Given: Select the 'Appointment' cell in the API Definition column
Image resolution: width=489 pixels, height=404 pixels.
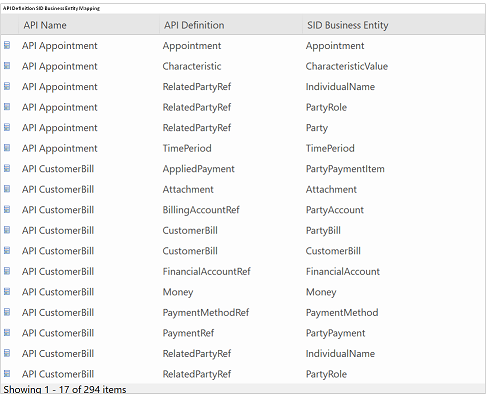Looking at the screenshot, I should coord(192,46).
